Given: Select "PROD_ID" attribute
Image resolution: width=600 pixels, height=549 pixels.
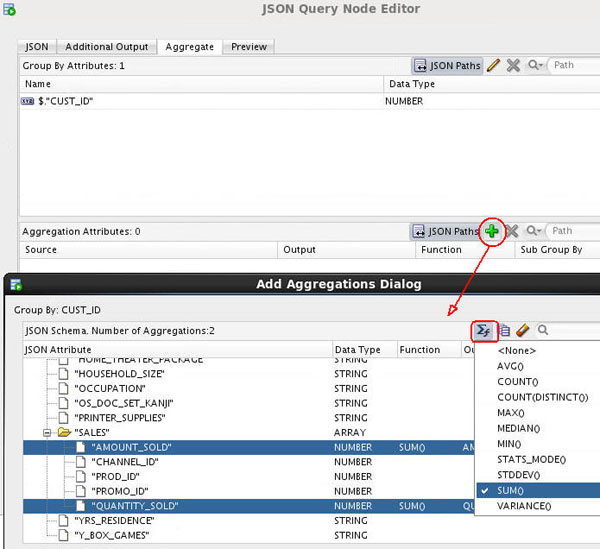Looking at the screenshot, I should (x=115, y=477).
